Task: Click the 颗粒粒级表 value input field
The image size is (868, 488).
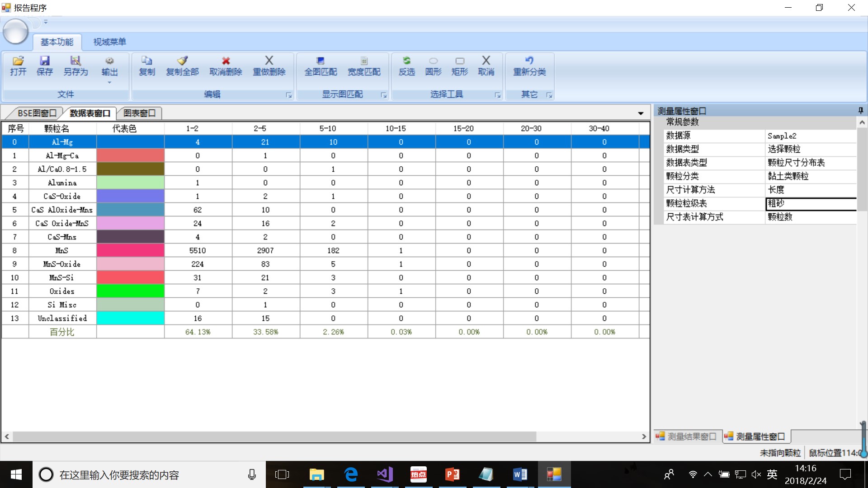Action: pyautogui.click(x=811, y=203)
